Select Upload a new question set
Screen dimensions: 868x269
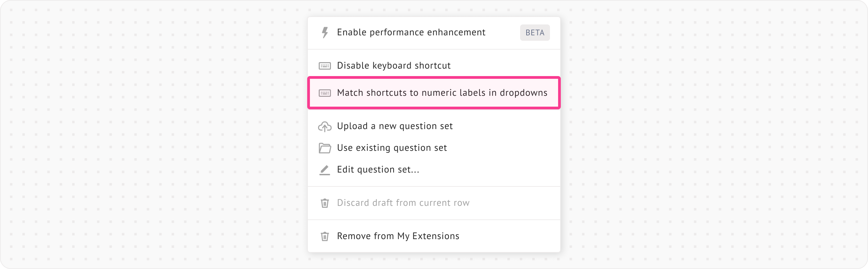click(395, 126)
